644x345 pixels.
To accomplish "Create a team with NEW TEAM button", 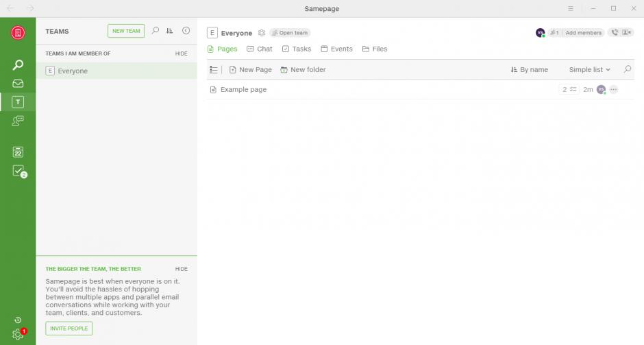I will click(126, 31).
